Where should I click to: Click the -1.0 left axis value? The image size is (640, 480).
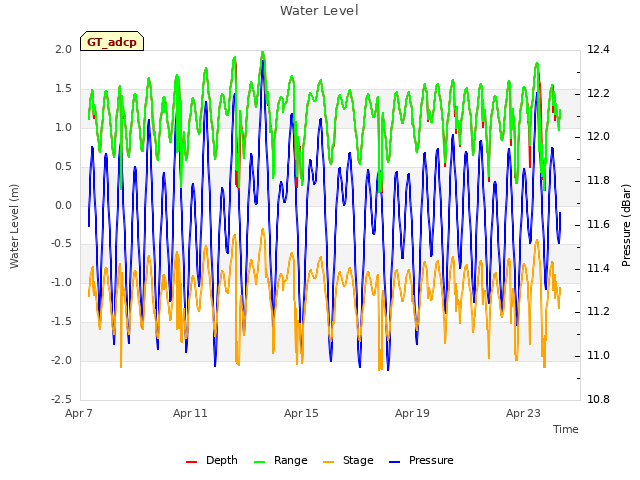[62, 282]
